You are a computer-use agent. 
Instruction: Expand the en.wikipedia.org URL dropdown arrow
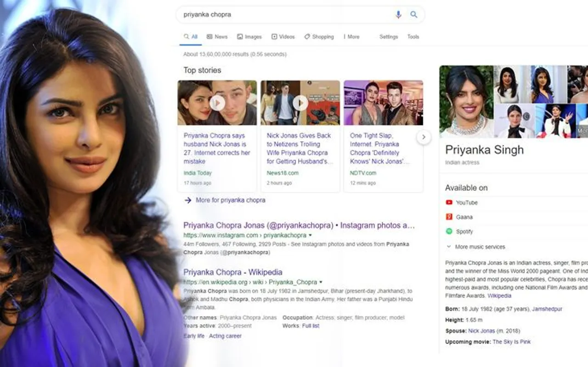pyautogui.click(x=321, y=282)
